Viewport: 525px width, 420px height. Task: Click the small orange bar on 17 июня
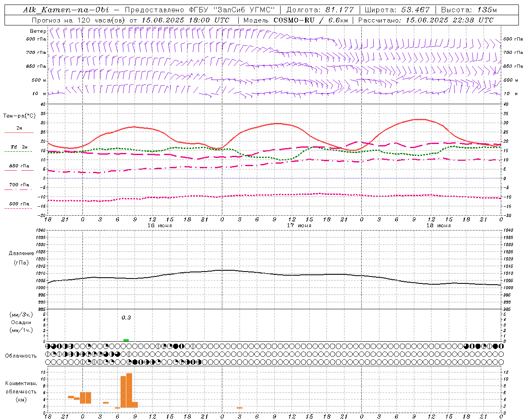pos(240,408)
